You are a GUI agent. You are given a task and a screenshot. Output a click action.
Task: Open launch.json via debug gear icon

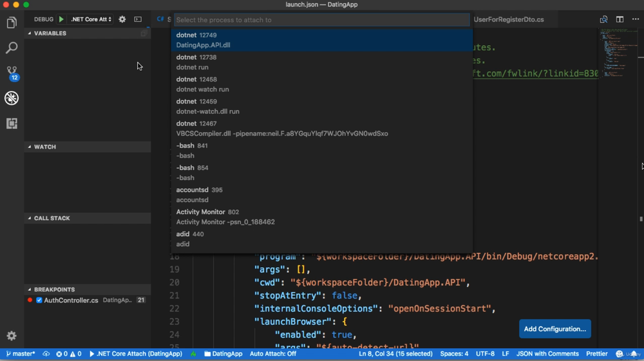point(122,19)
